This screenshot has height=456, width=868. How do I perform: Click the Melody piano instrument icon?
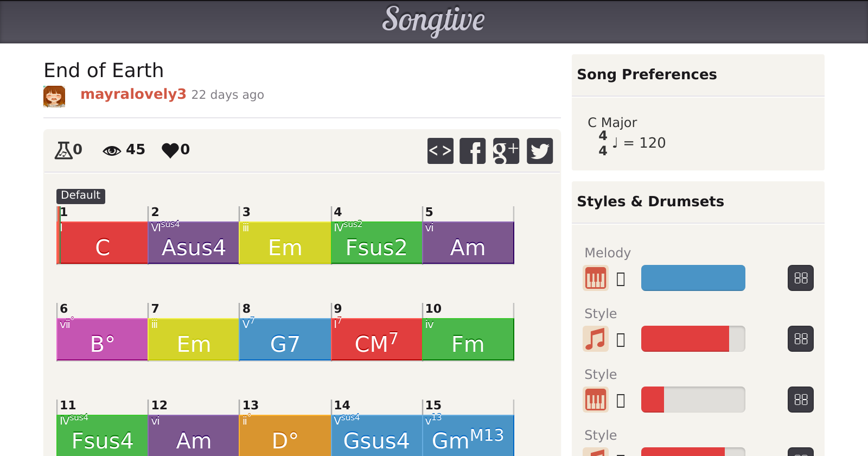[x=595, y=278]
